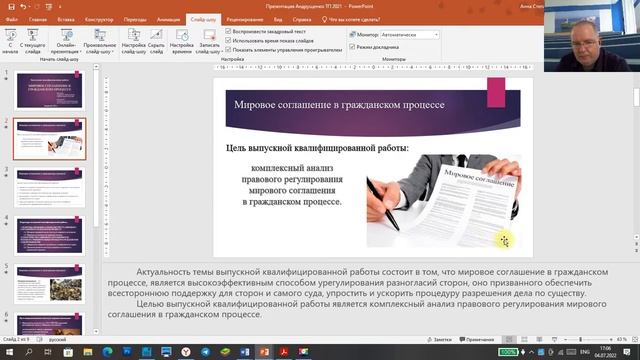Switch to Вставка ribbon tab
Image resolution: width=640 pixels, height=360 pixels.
[x=66, y=19]
